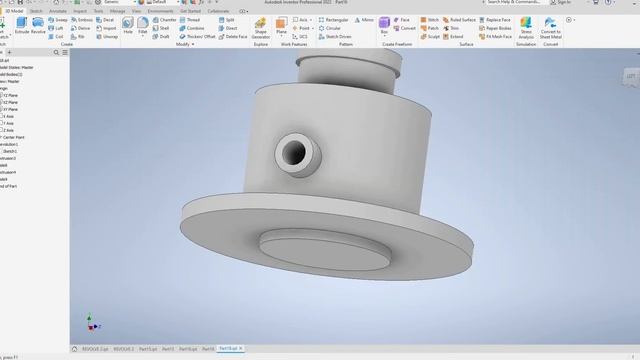Viewport: 640px width, 360px height.
Task: Create a freeform Box
Action: coord(384,25)
